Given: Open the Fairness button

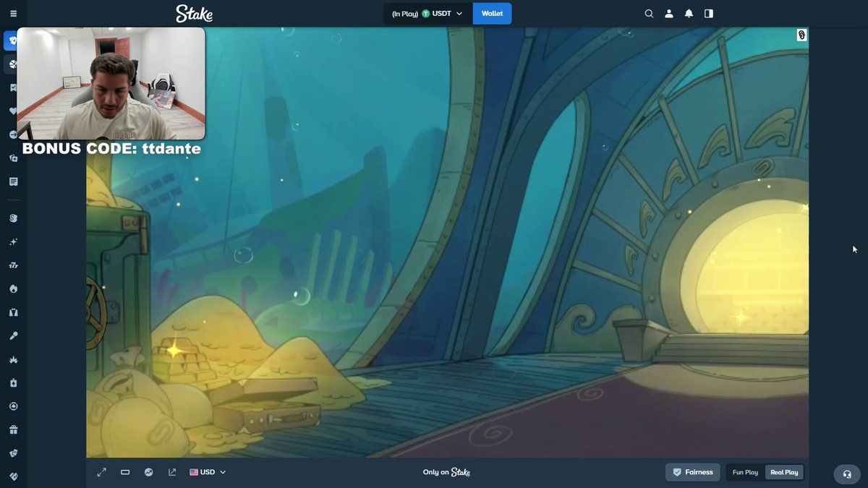Looking at the screenshot, I should (693, 473).
